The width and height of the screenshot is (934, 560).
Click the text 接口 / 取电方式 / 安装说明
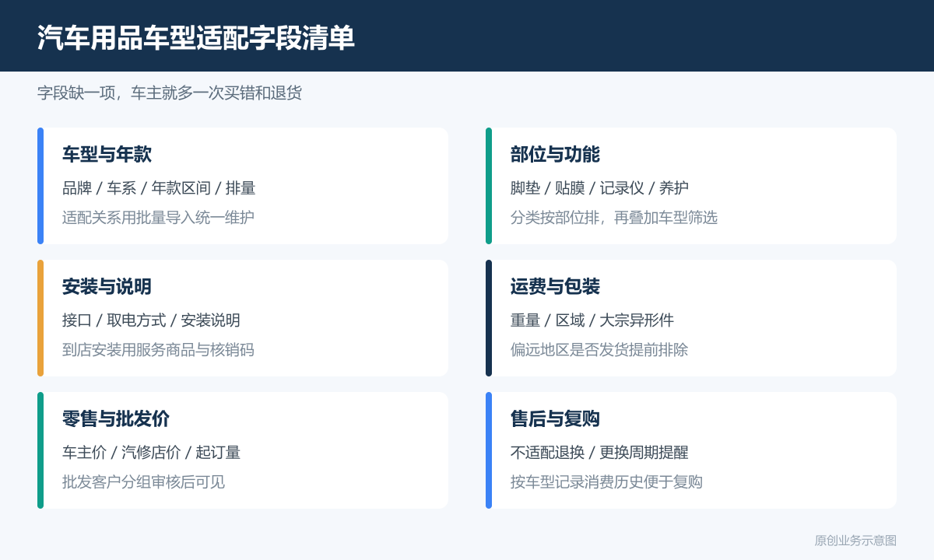151,320
